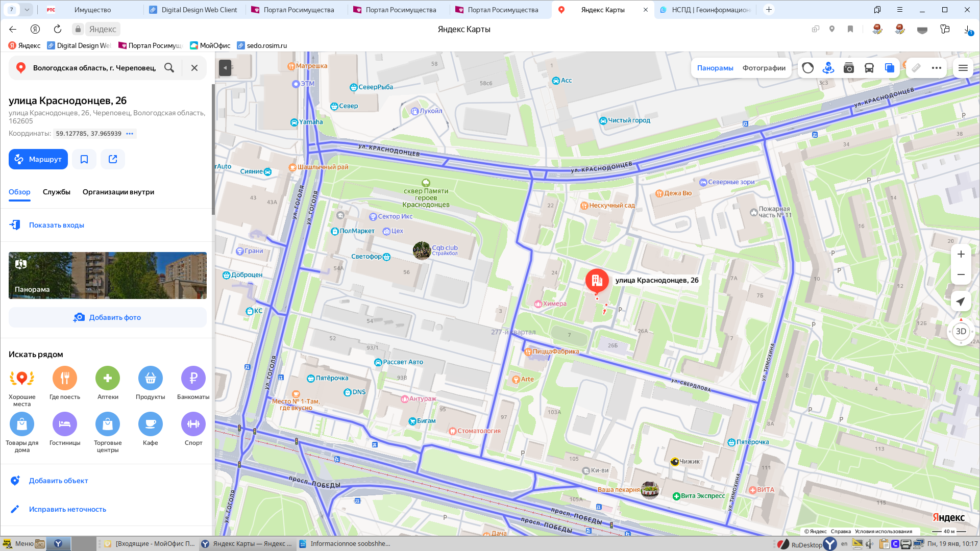The width and height of the screenshot is (980, 551).
Task: Click the traffic circle icon
Action: (807, 68)
